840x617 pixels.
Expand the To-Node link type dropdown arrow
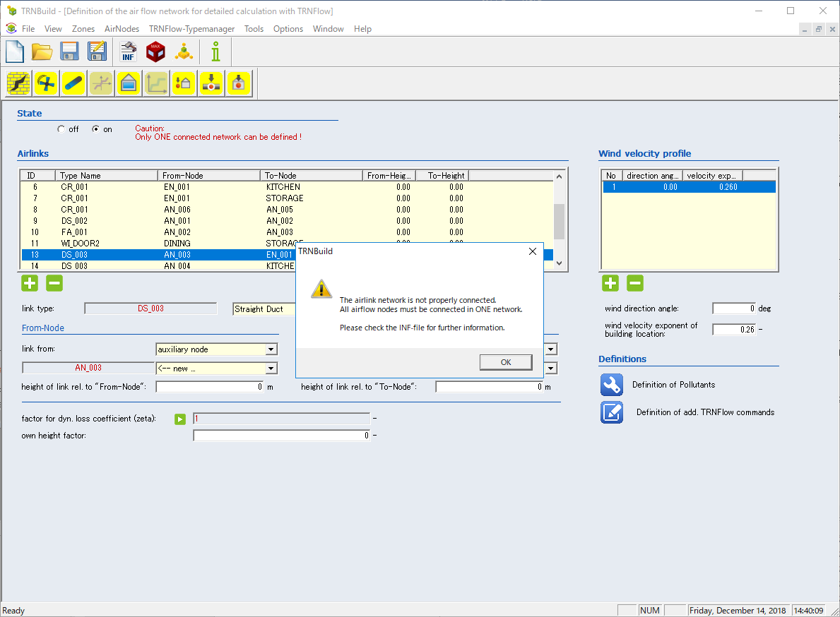[551, 349]
